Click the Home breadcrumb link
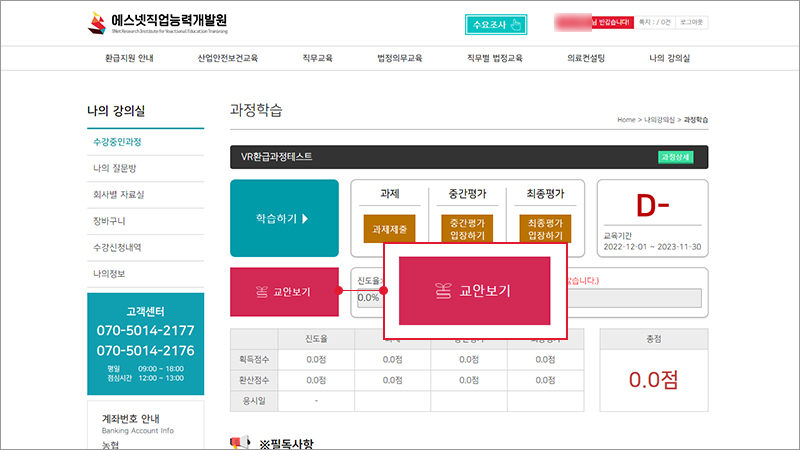 click(x=626, y=119)
